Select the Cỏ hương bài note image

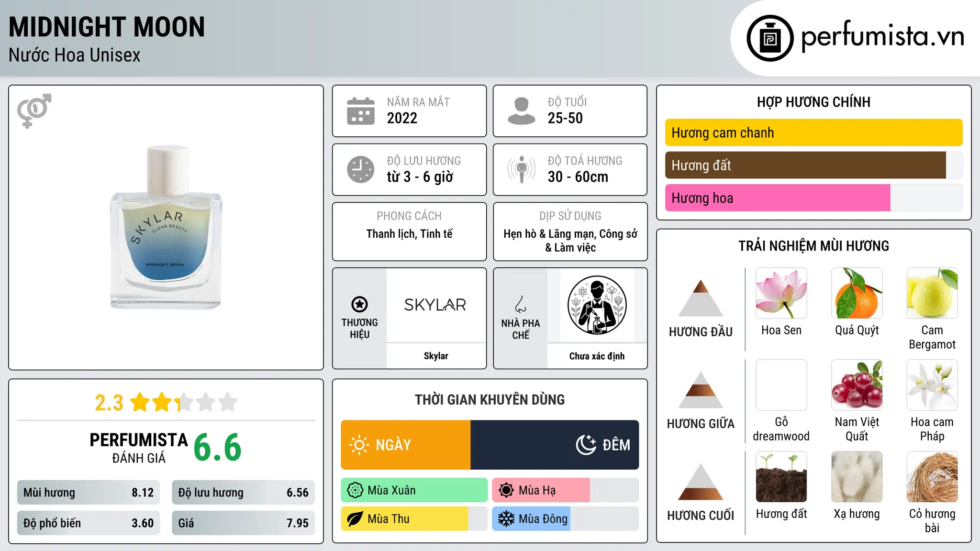point(932,477)
